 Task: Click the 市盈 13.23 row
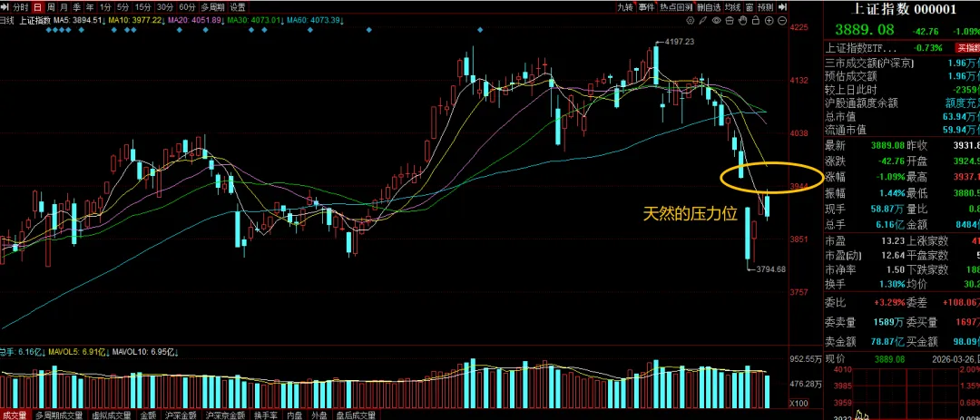click(x=865, y=240)
